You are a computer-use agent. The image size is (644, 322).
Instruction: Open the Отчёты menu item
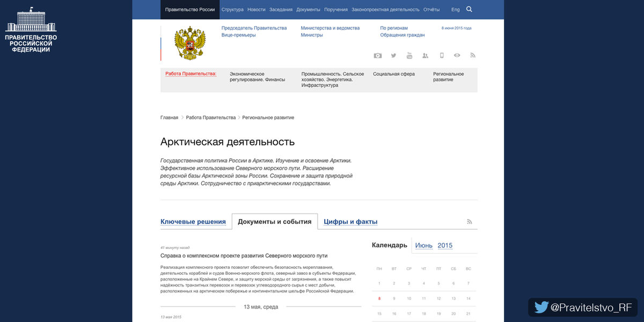431,10
